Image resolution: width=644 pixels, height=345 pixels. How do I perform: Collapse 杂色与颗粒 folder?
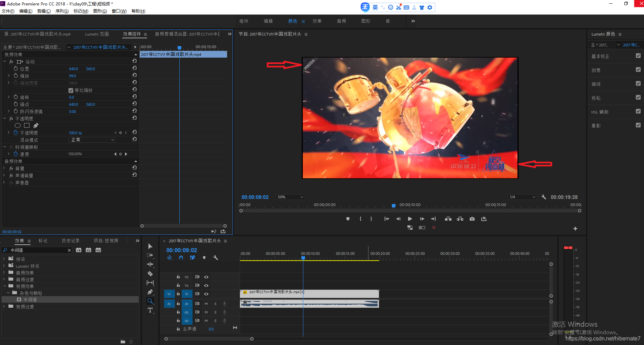[8, 293]
